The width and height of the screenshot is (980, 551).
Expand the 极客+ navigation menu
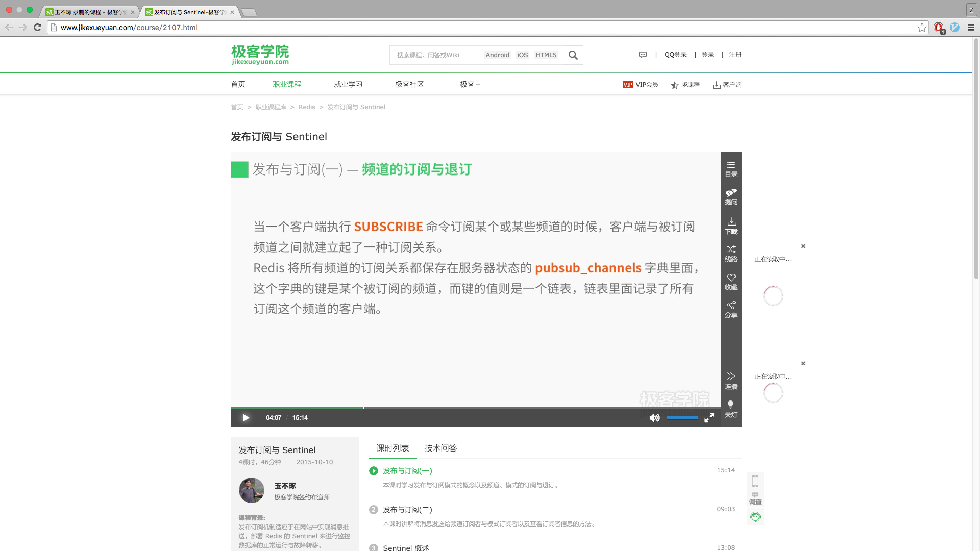pyautogui.click(x=470, y=84)
